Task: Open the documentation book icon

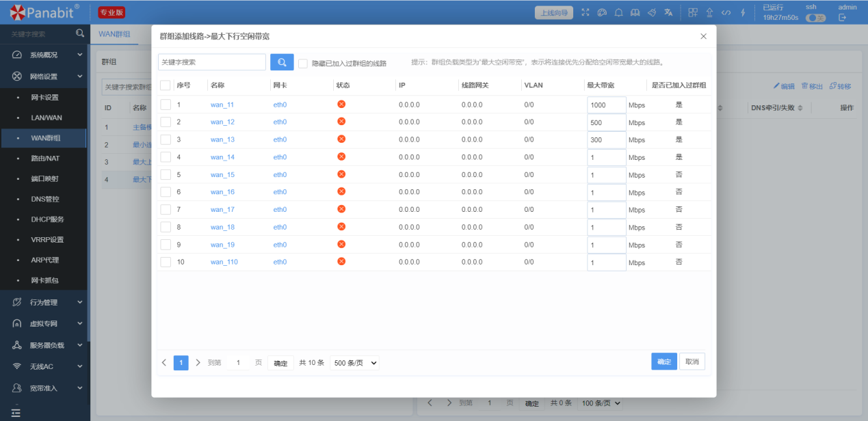Action: 635,12
